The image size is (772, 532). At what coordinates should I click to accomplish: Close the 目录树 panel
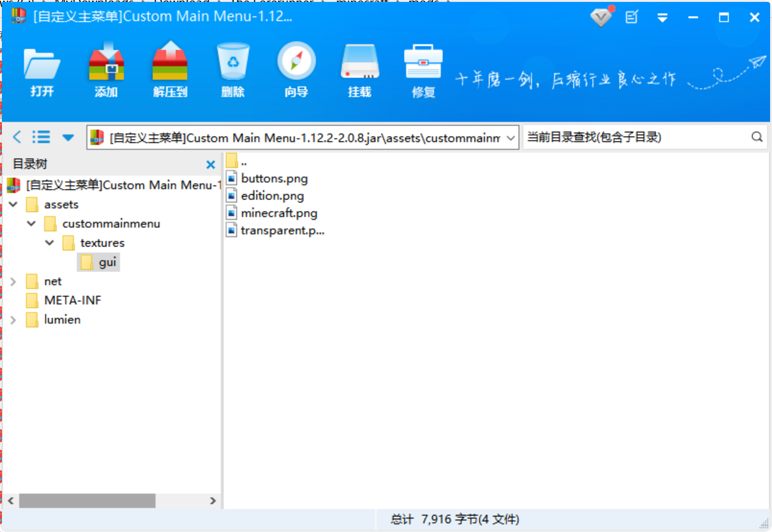tap(211, 165)
